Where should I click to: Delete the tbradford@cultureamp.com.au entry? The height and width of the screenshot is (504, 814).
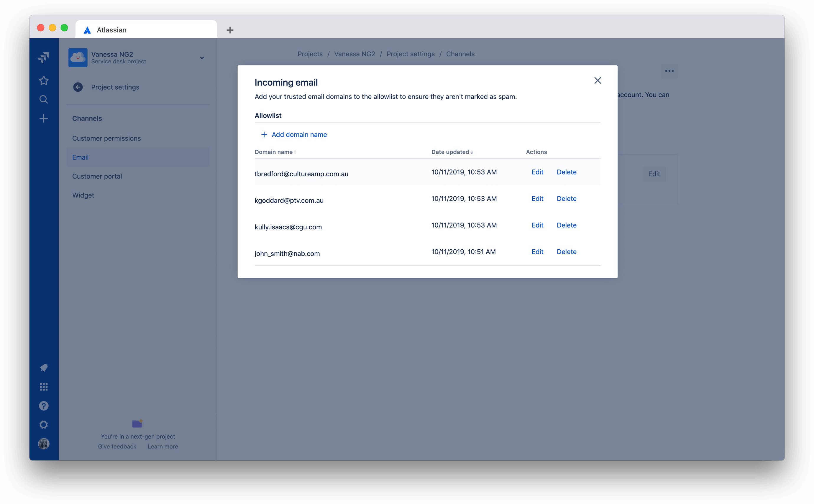tap(567, 172)
